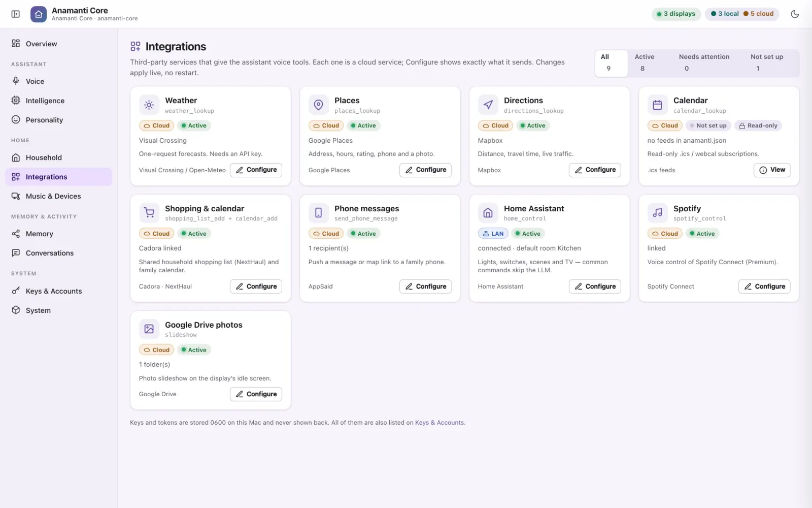
Task: Click the Shopping & calendar cart icon
Action: pyautogui.click(x=149, y=213)
